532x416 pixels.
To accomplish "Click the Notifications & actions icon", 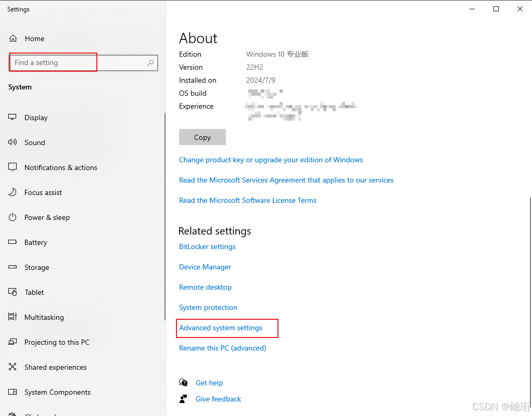I will [12, 167].
